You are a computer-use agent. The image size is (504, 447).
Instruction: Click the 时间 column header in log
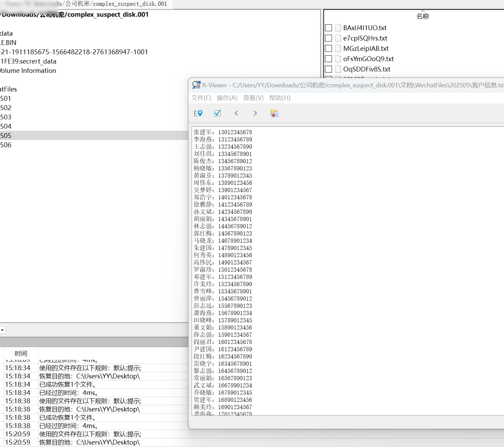pos(21,353)
